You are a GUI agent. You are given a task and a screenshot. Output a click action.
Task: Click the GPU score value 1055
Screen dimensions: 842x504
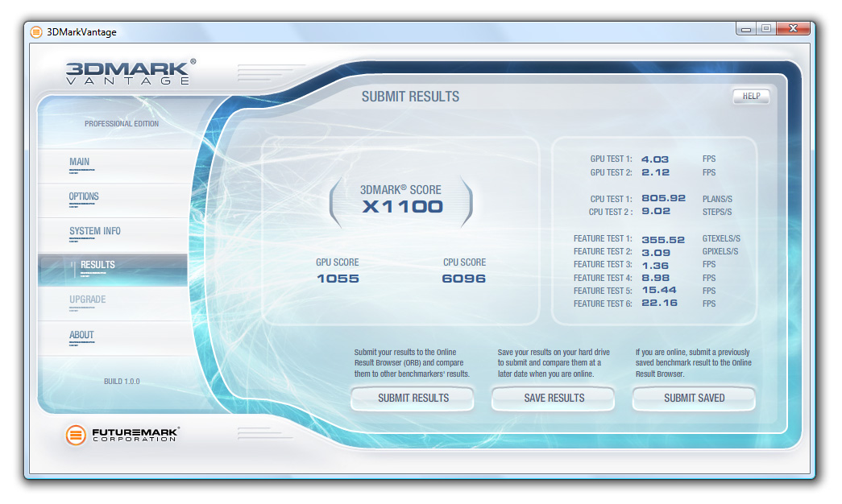click(338, 279)
